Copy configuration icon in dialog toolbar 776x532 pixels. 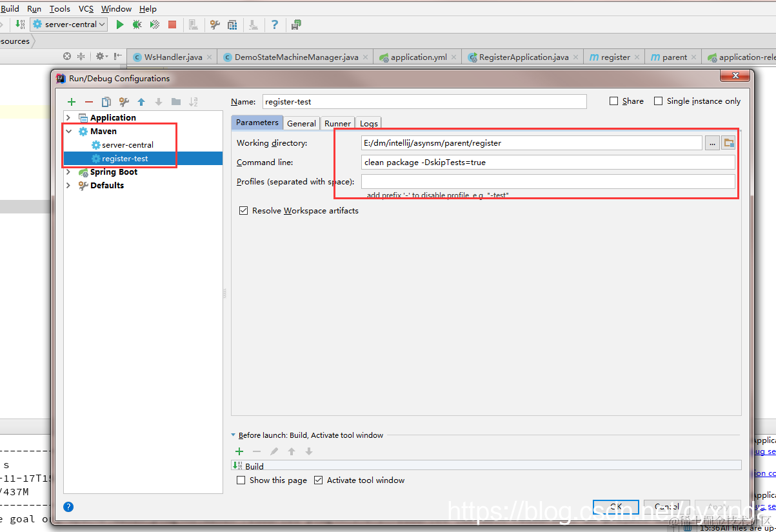106,102
